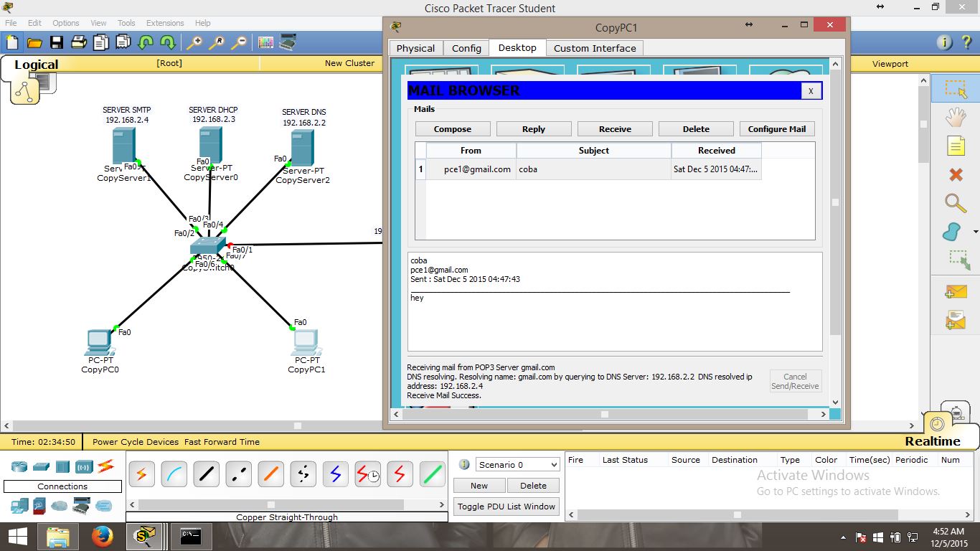Pick the orange Fiber cable

coord(270,474)
